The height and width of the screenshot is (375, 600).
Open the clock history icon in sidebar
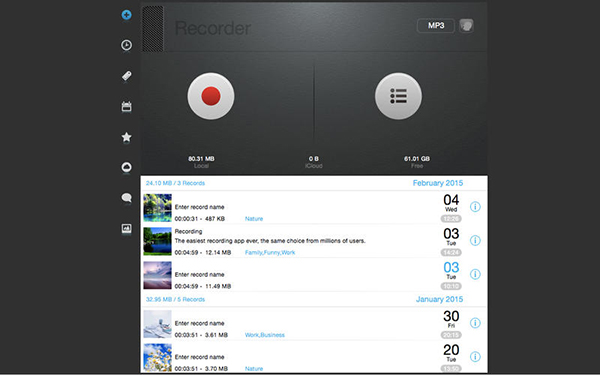coord(126,45)
